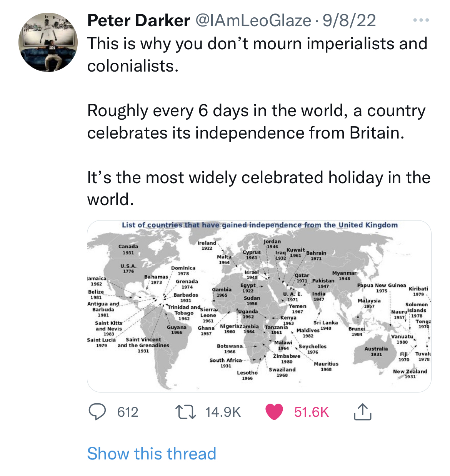Viewport: 450px width, 476px height.
Task: Click the 612 replies count
Action: [128, 412]
